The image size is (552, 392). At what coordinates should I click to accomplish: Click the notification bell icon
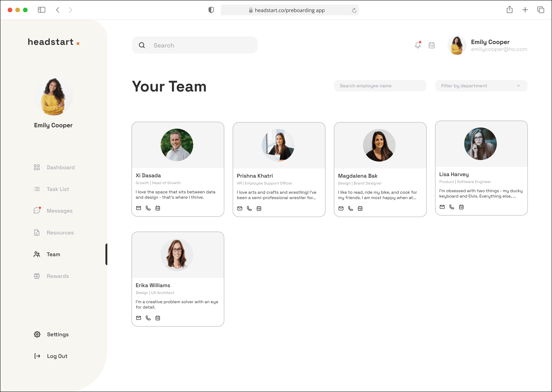pos(418,45)
